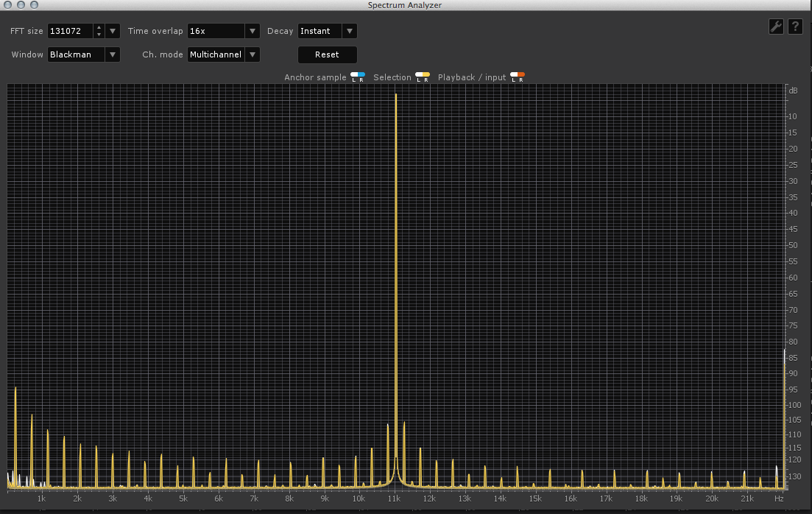The height and width of the screenshot is (514, 812).
Task: Click the "16k" frequency axis label
Action: 570,499
